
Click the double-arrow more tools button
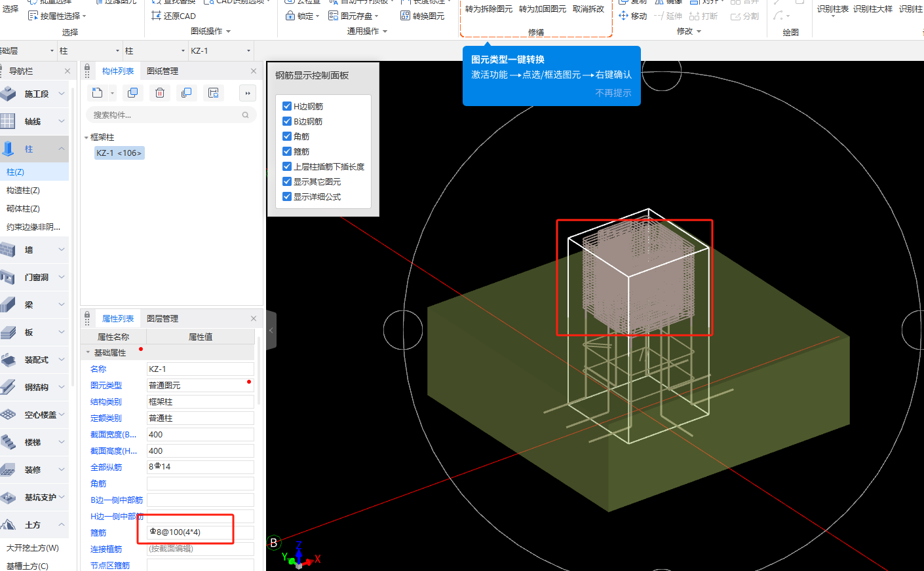tap(248, 93)
